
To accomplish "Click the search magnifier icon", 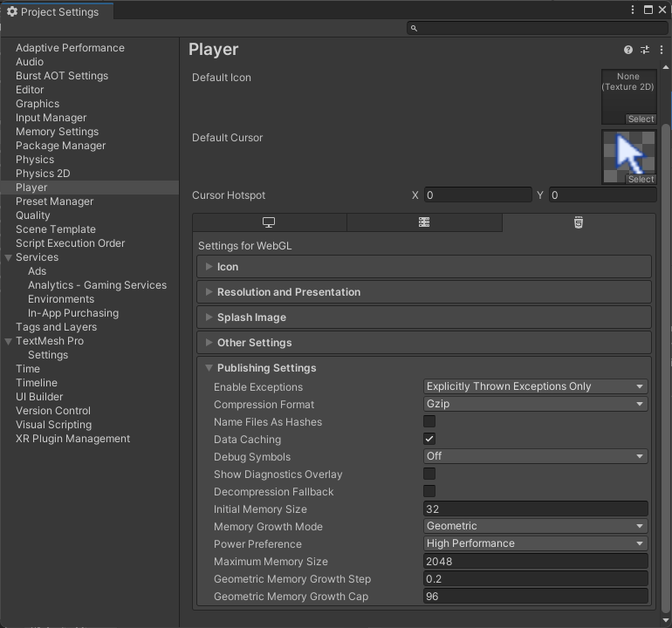I will 415,29.
